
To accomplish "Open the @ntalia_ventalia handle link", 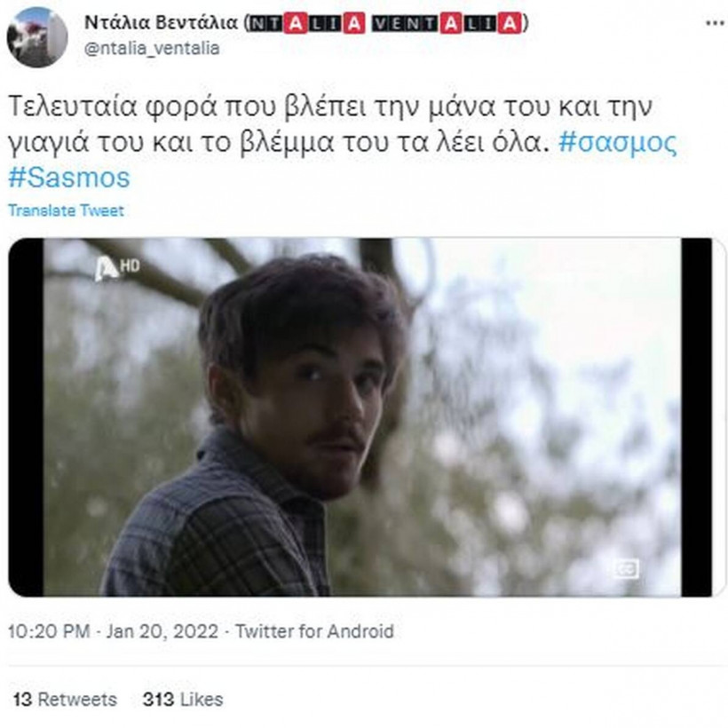I will tap(152, 48).
